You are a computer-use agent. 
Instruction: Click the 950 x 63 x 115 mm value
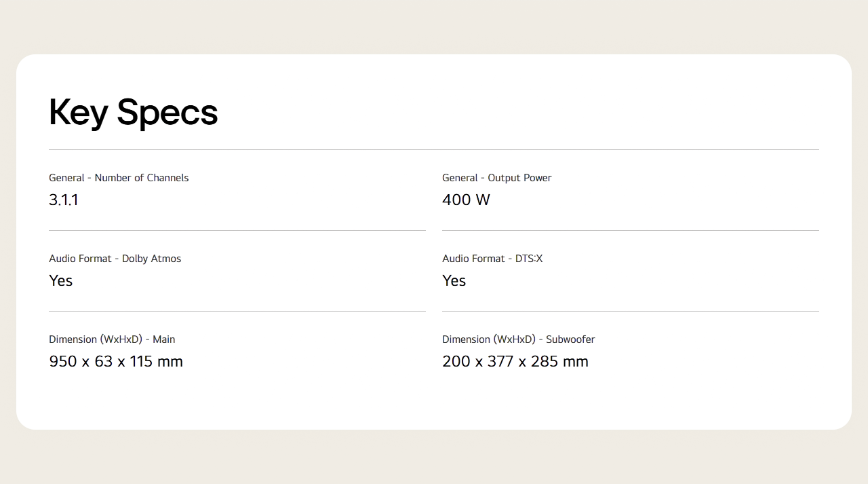(x=116, y=361)
